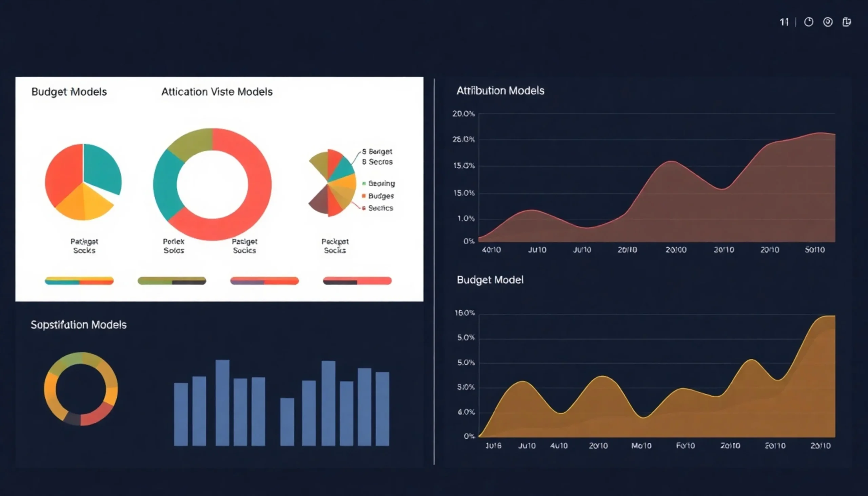Click the olive-green and black progress bar
This screenshot has height=496, width=868.
click(172, 281)
